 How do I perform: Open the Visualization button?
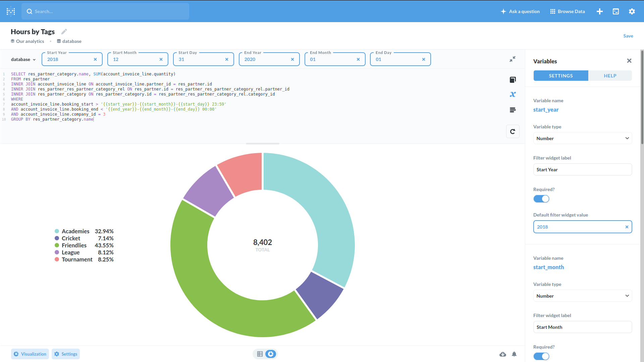(30, 354)
